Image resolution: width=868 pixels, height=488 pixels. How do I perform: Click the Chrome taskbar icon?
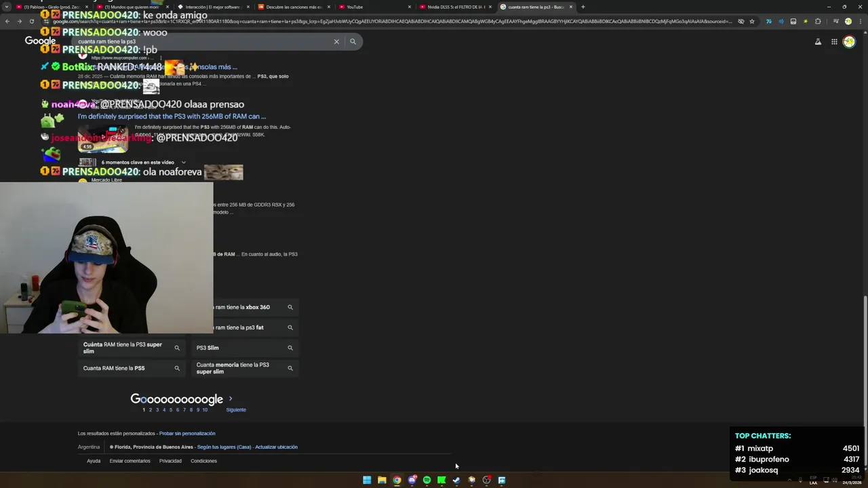click(x=397, y=480)
